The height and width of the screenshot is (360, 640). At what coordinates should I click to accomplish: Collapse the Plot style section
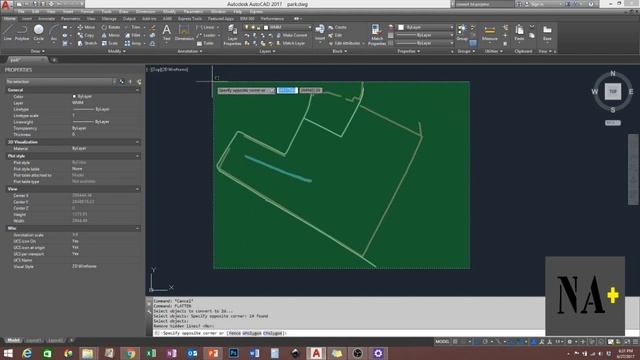click(137, 156)
